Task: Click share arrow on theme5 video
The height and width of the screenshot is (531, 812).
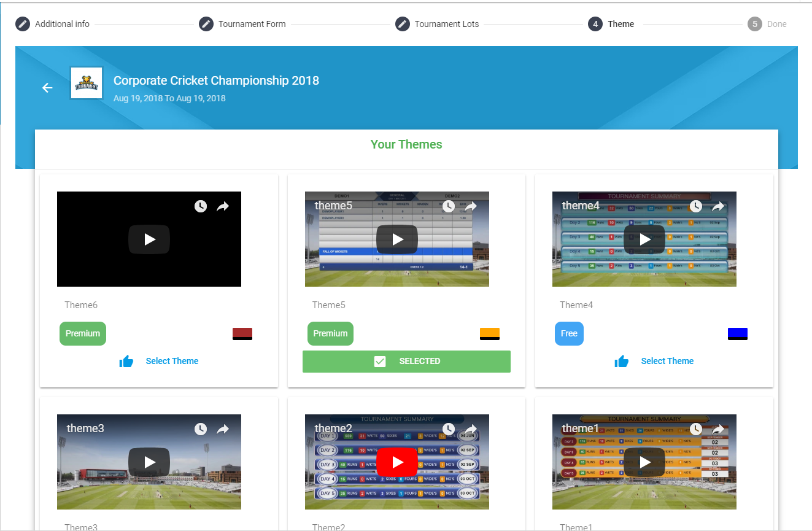Action: tap(471, 206)
